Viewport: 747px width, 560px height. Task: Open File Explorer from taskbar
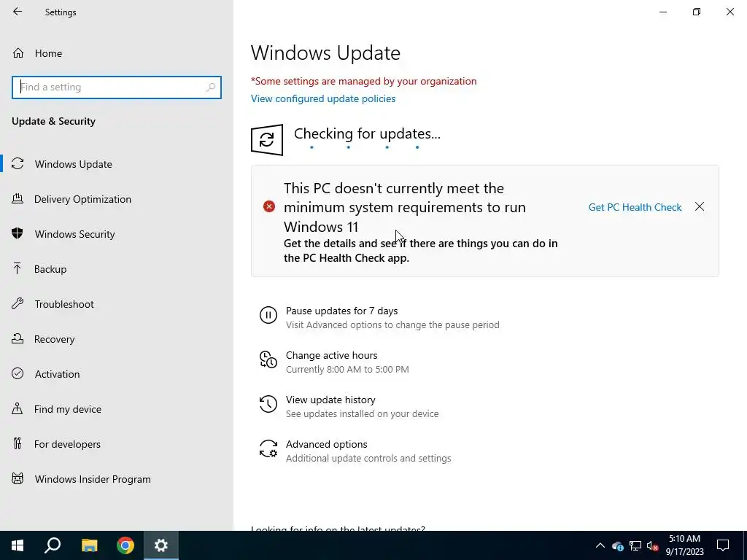click(x=89, y=545)
